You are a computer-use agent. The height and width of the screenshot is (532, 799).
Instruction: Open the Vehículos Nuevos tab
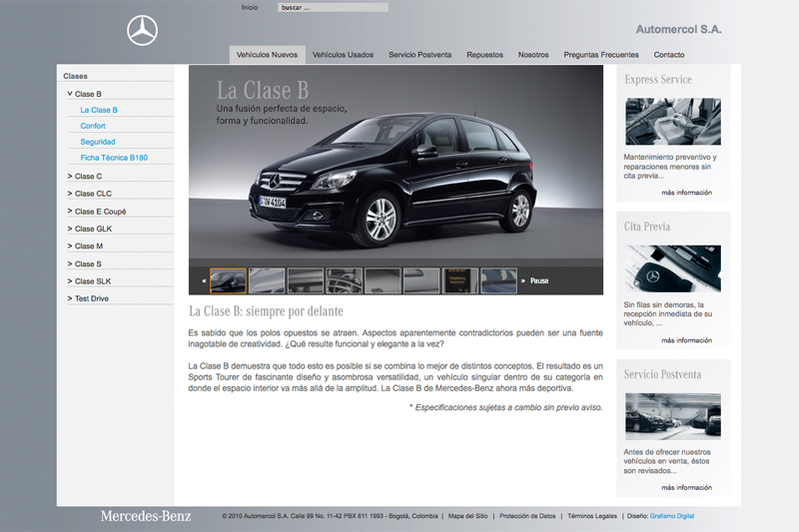tap(267, 55)
